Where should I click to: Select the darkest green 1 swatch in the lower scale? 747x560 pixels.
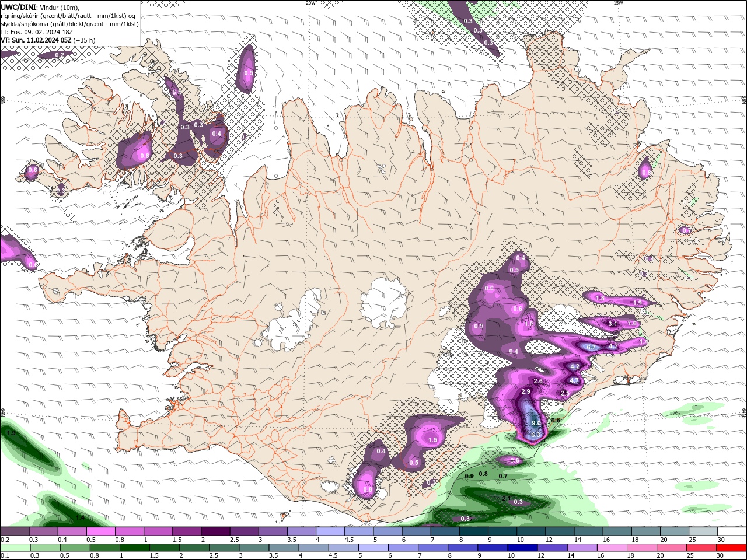(134, 548)
